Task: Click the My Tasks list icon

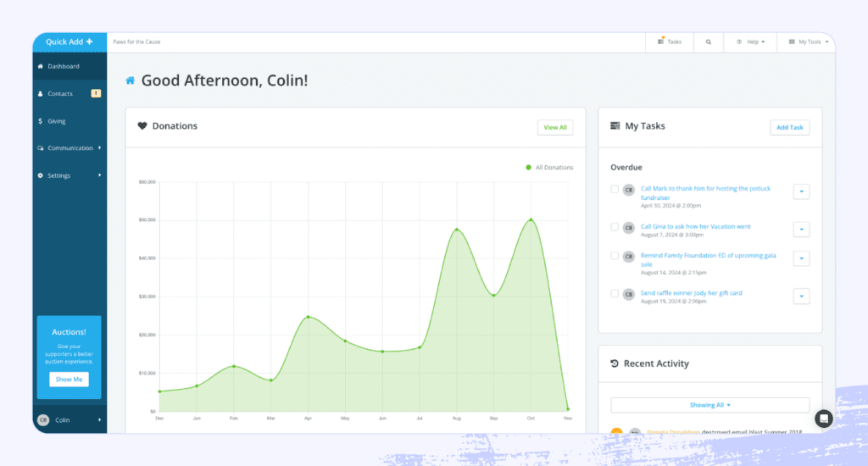Action: pos(615,126)
